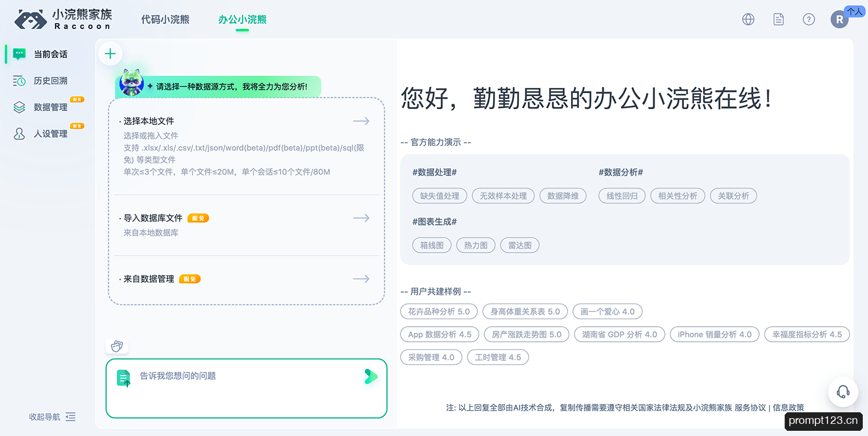Open the language globe icon

click(x=748, y=19)
